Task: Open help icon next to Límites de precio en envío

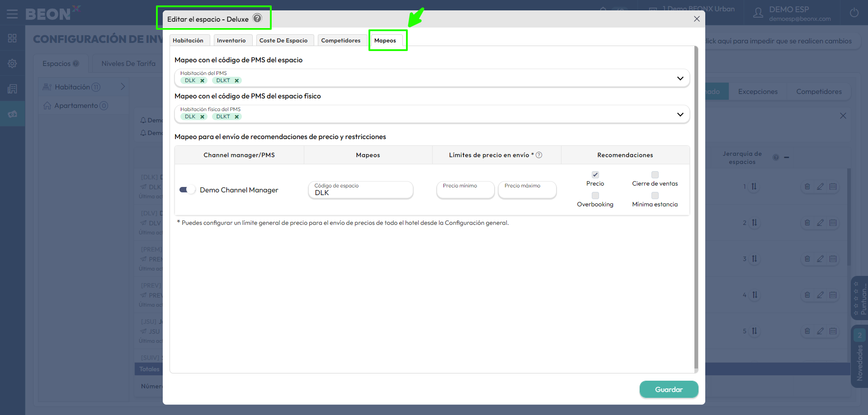Action: 539,155
